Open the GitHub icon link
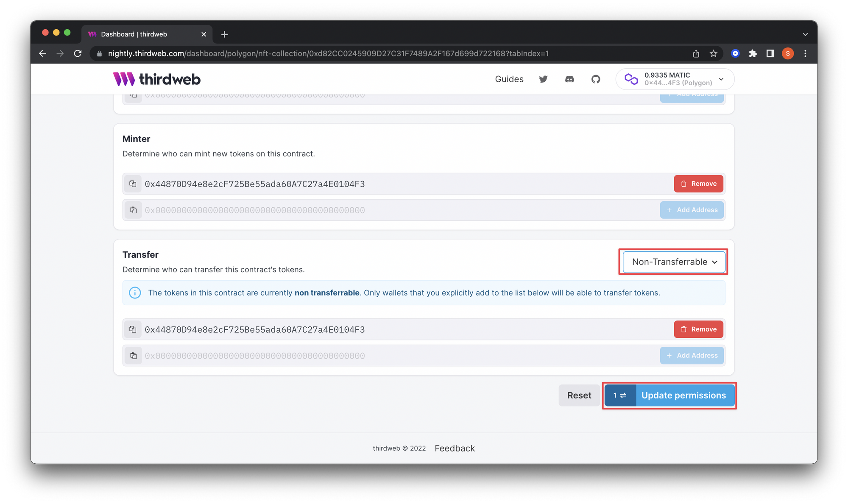The image size is (848, 504). [596, 79]
